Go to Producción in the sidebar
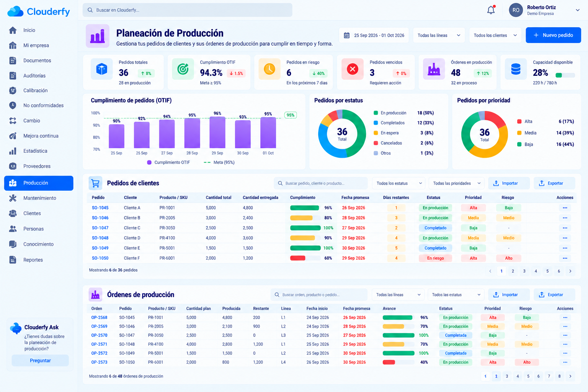Image resolution: width=588 pixels, height=392 pixels. (x=39, y=183)
